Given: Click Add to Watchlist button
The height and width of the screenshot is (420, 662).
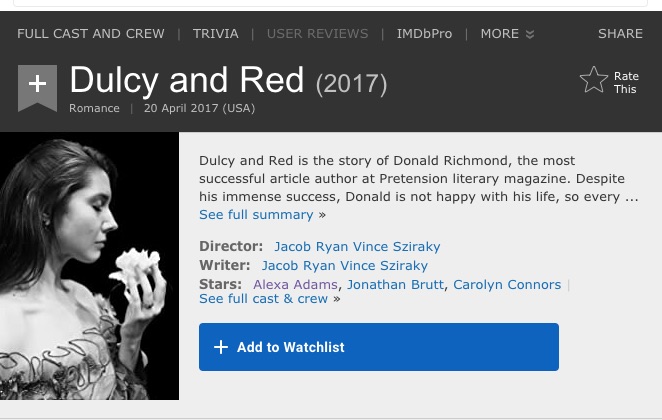Looking at the screenshot, I should click(379, 347).
